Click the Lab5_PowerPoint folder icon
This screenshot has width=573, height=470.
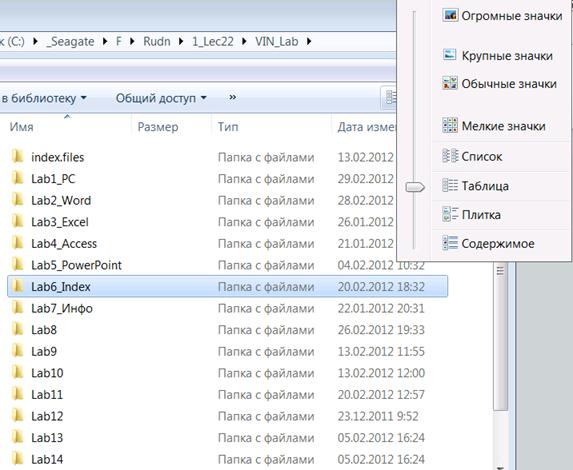pos(17,265)
